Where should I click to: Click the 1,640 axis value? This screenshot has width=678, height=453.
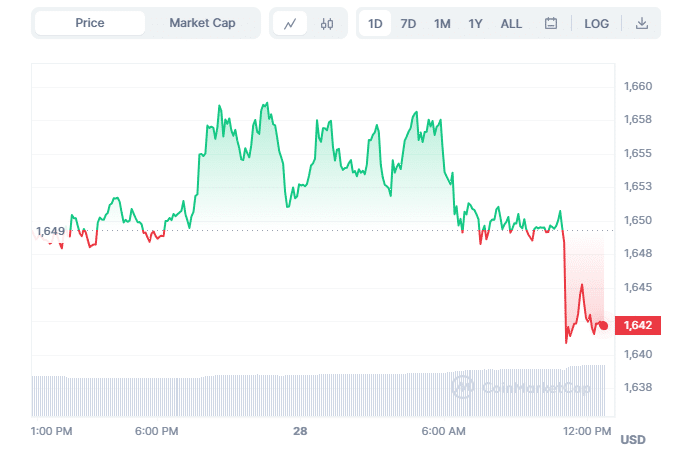pos(638,354)
